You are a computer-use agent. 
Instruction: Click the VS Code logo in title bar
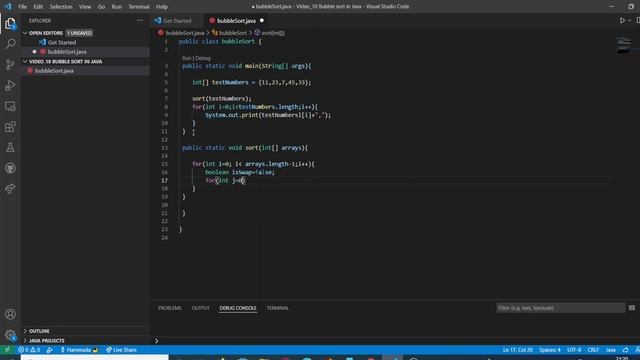[7, 7]
